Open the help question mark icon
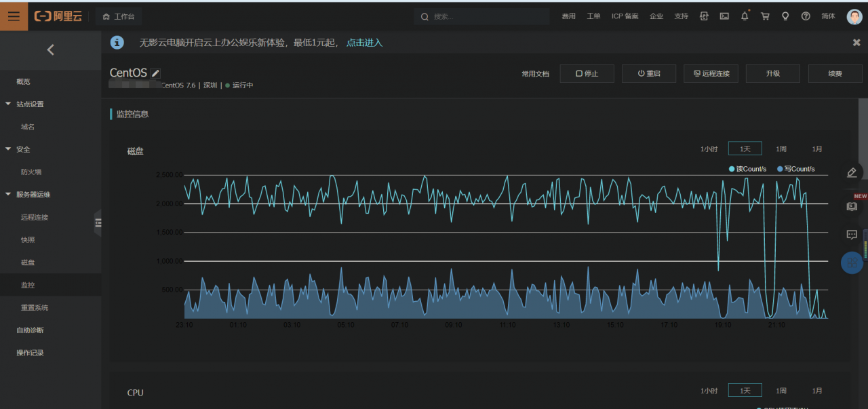 point(806,16)
